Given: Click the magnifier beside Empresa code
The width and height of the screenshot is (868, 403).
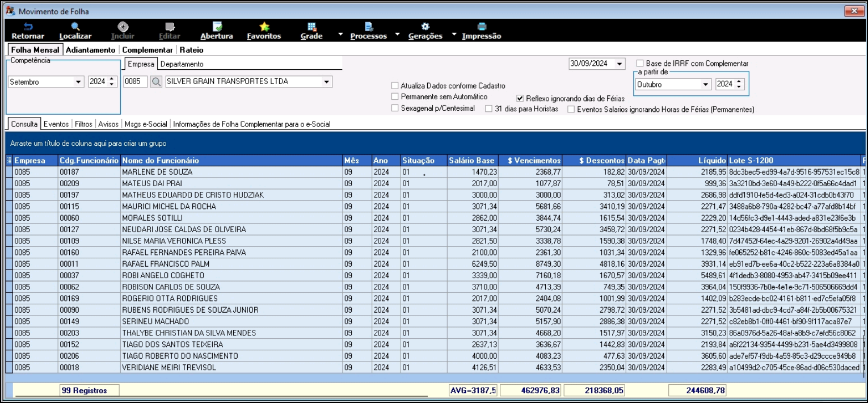Looking at the screenshot, I should [157, 82].
